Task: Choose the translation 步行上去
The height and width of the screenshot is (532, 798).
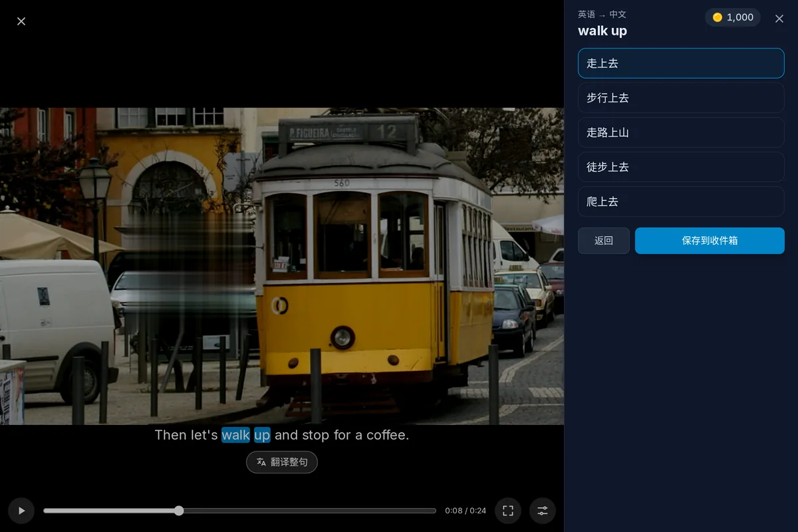Action: 681,98
